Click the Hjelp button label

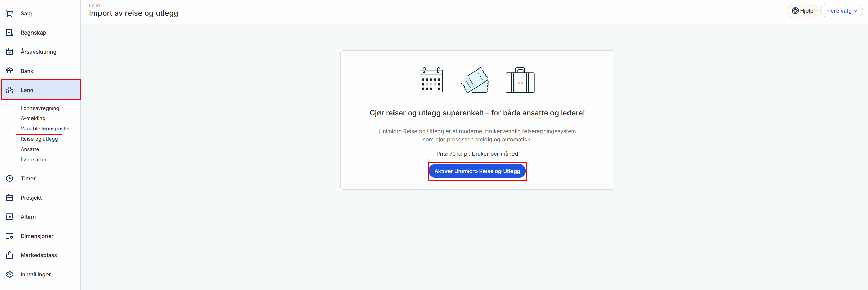point(806,11)
